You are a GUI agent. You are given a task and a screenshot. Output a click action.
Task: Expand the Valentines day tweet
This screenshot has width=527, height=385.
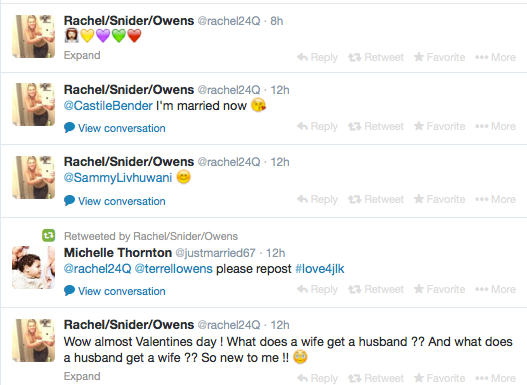pos(82,376)
